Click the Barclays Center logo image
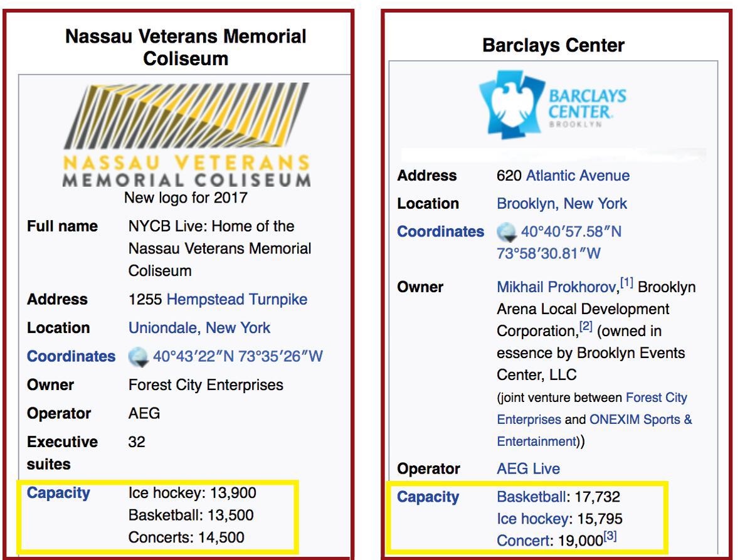Viewport: 740px width, 560px height. click(552, 104)
